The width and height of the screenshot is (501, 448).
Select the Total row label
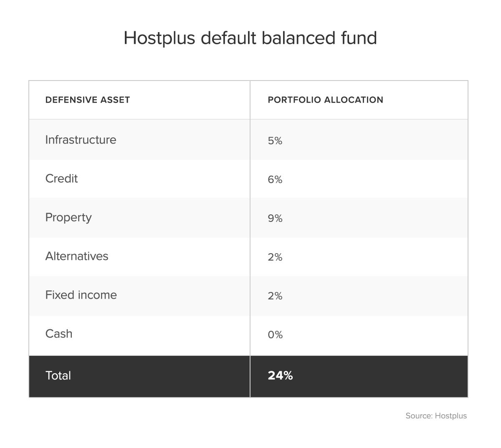pos(58,375)
